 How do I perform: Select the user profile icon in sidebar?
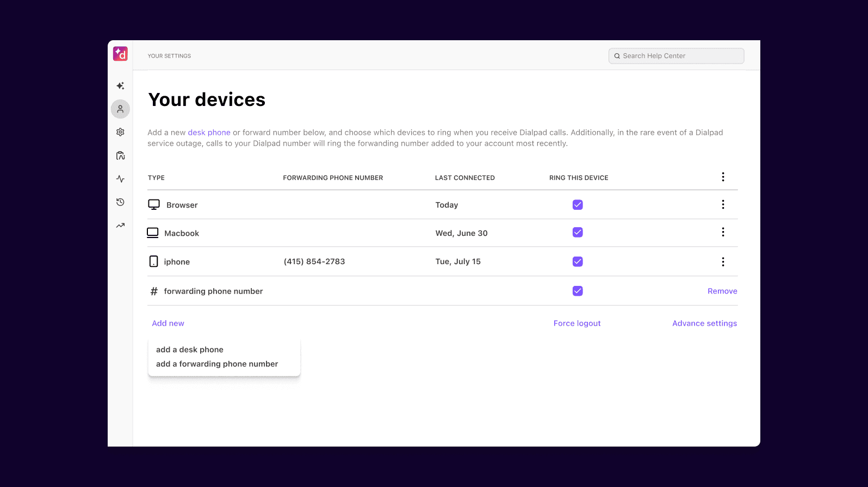click(x=120, y=109)
